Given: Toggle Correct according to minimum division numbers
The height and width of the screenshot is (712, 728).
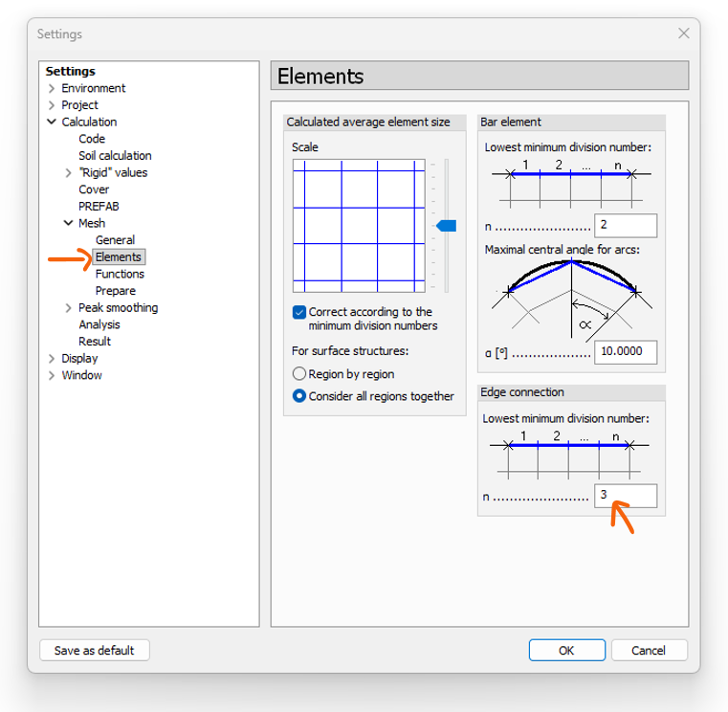Looking at the screenshot, I should click(x=299, y=312).
